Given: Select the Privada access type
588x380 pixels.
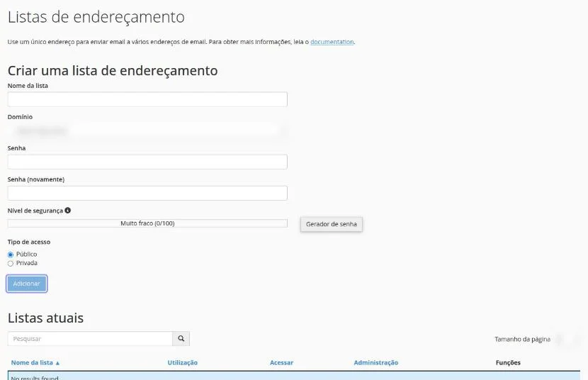Looking at the screenshot, I should click(x=11, y=264).
